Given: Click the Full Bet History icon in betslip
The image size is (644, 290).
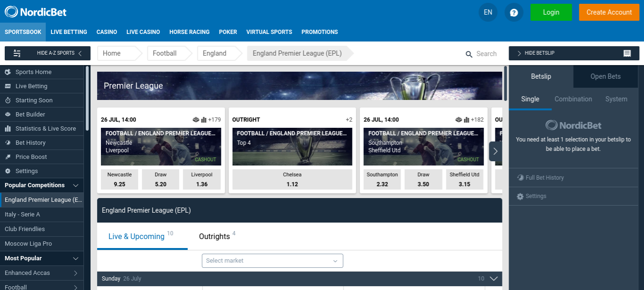Looking at the screenshot, I should pyautogui.click(x=520, y=178).
